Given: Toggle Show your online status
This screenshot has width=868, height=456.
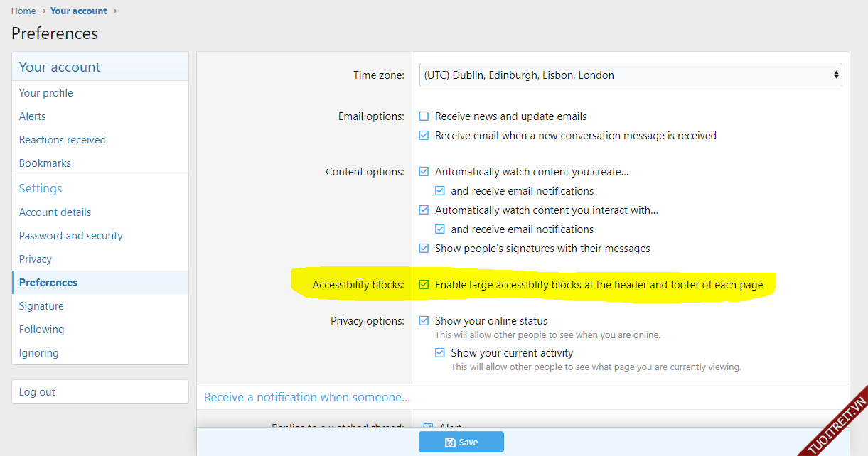Looking at the screenshot, I should pyautogui.click(x=424, y=321).
